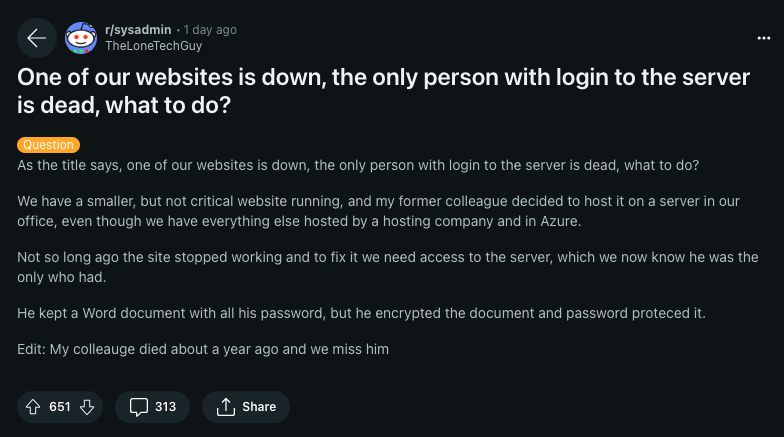
Task: Go to the r/sysadmin subreddit link
Action: tap(138, 30)
